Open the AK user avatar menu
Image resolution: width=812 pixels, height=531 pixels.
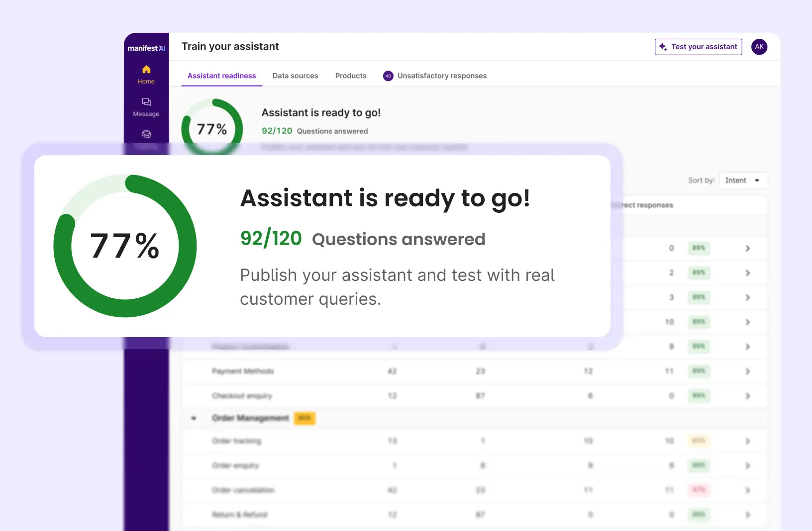[759, 47]
